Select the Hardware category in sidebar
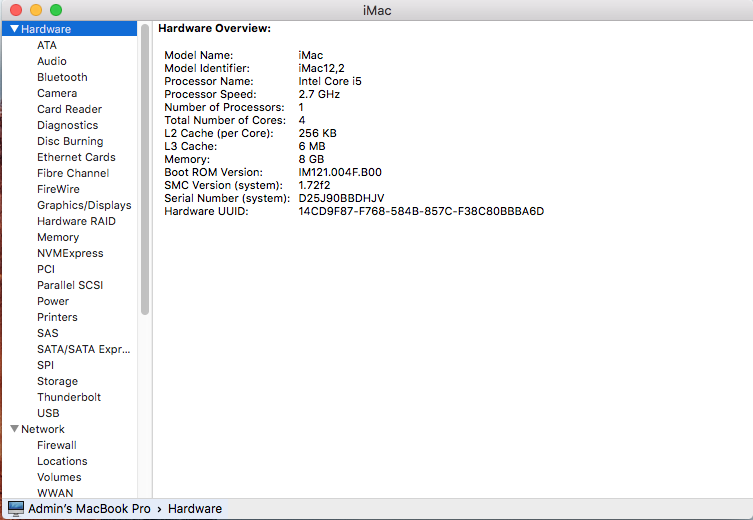753x520 pixels. coord(69,29)
